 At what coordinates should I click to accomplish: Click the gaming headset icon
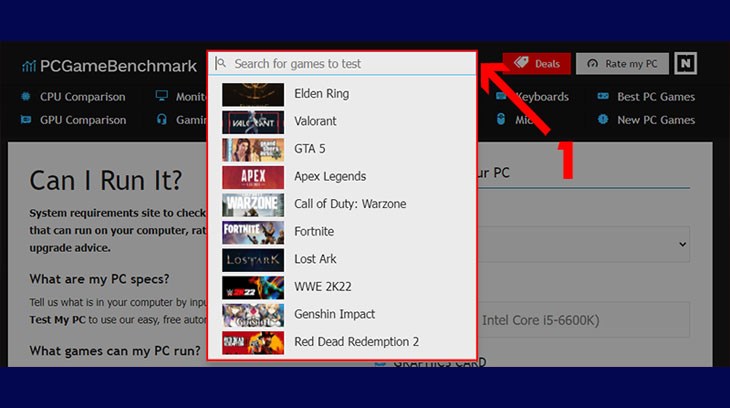pyautogui.click(x=161, y=120)
